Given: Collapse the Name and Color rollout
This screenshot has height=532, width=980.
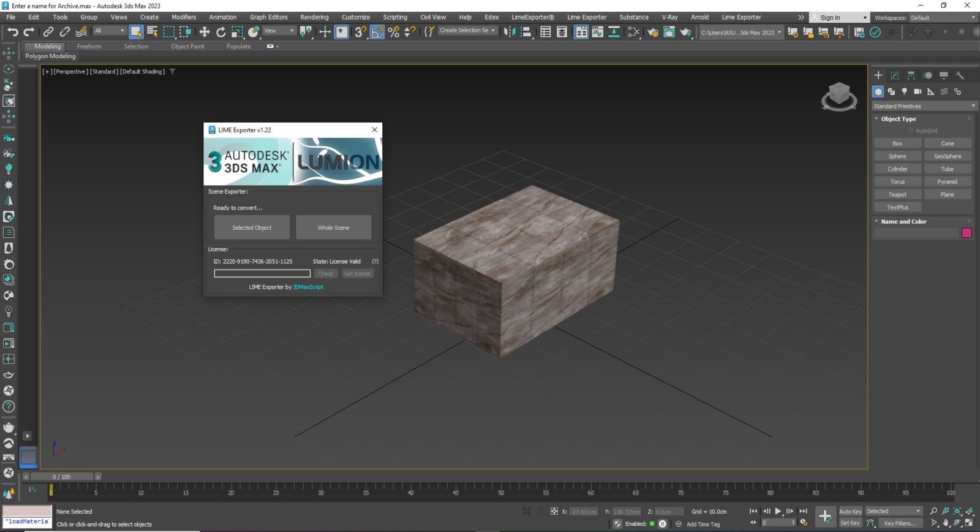Looking at the screenshot, I should pyautogui.click(x=903, y=221).
